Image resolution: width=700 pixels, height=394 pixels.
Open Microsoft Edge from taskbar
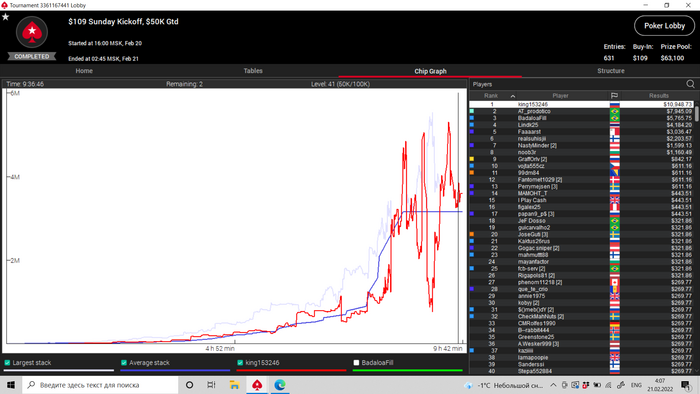pos(280,385)
